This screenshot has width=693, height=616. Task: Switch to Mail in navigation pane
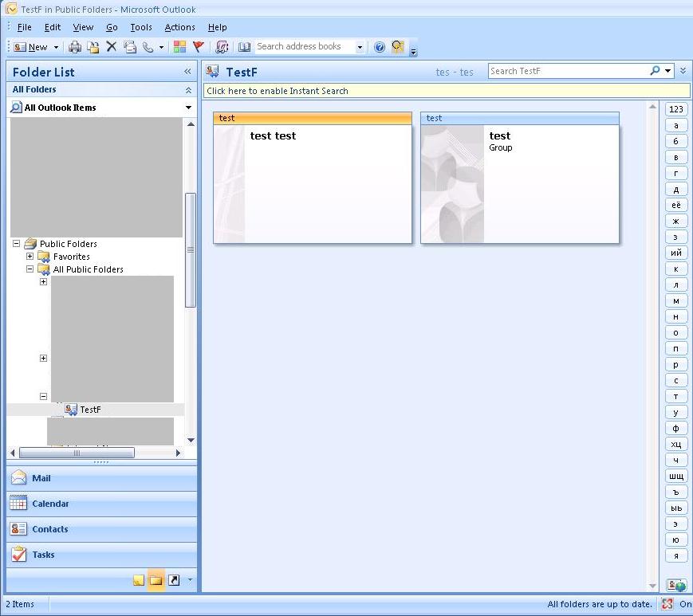coord(101,478)
